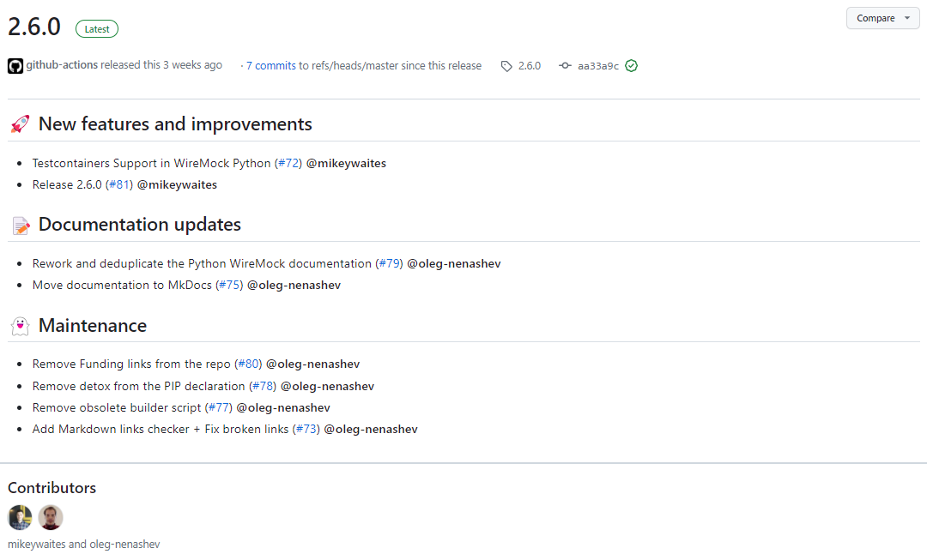Image resolution: width=927 pixels, height=560 pixels.
Task: Click the ghost emoji by Maintenance
Action: pos(20,326)
